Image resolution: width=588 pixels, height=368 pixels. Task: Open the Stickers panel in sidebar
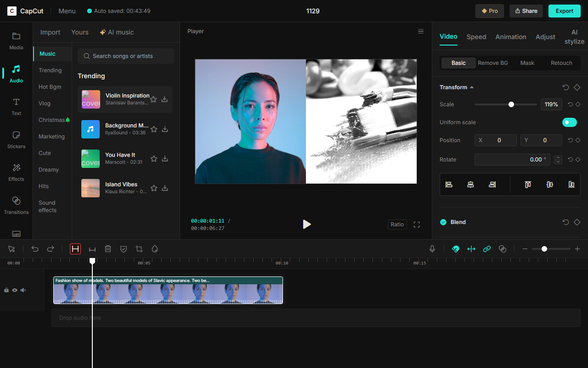pyautogui.click(x=16, y=139)
